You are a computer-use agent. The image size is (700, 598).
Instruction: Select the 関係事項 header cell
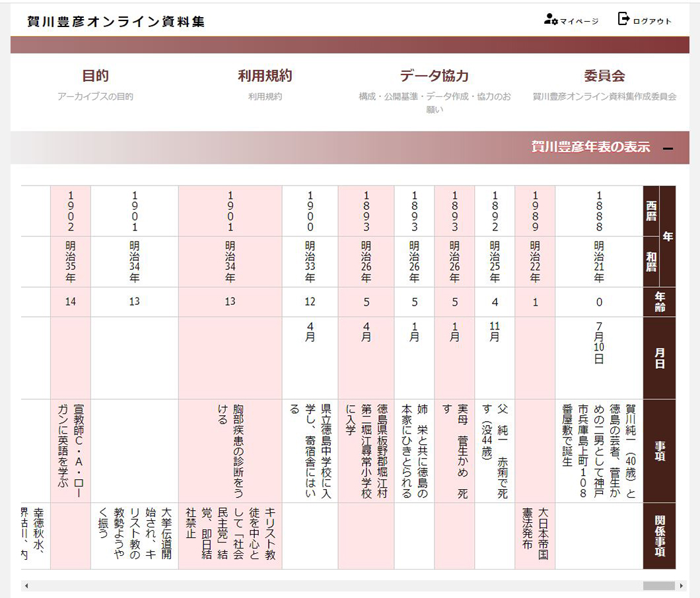pos(659,536)
